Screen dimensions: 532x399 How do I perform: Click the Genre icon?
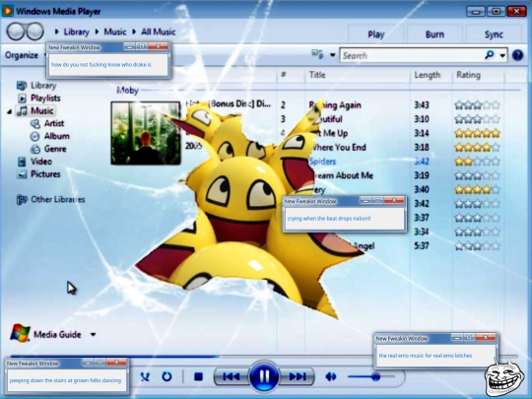tap(34, 149)
